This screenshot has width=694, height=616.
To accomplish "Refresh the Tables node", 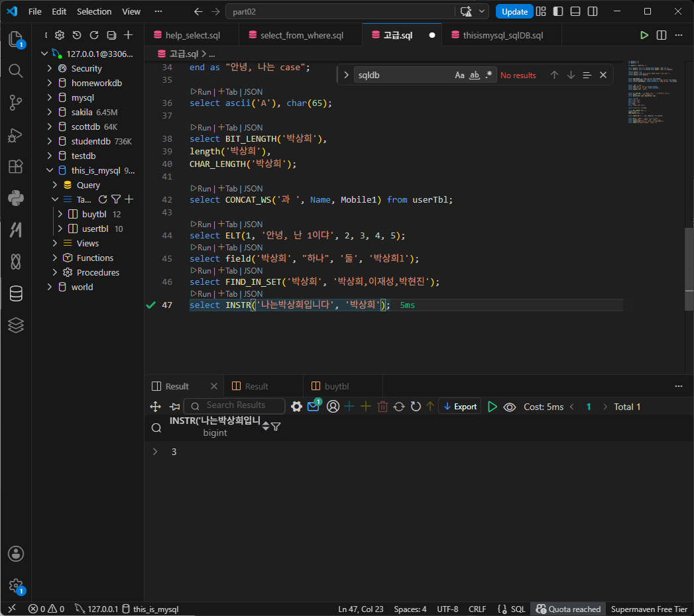I will [103, 199].
